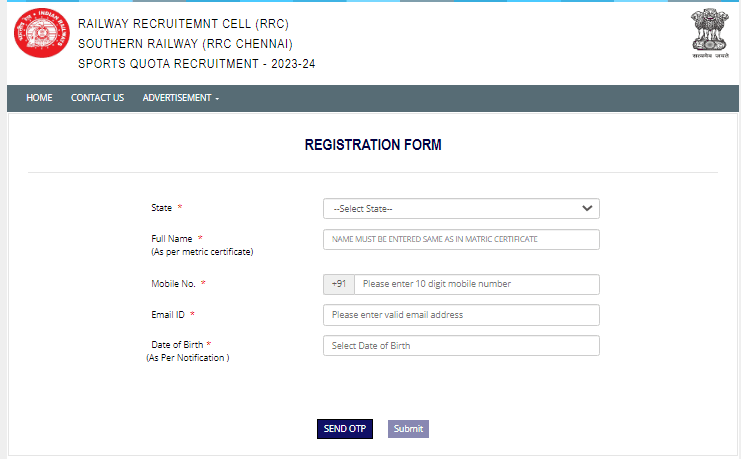741x459 pixels.
Task: Open the HOME menu item
Action: (x=39, y=98)
